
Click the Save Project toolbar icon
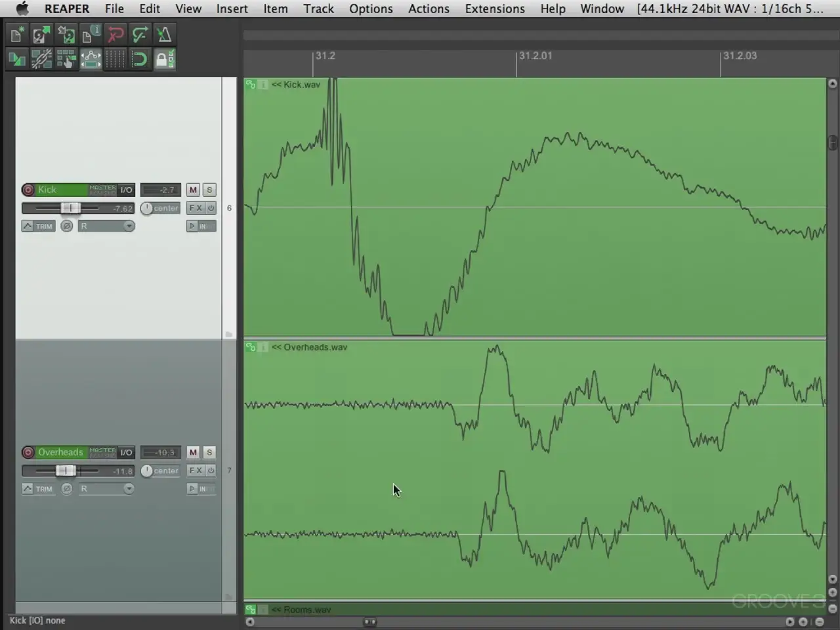point(66,35)
